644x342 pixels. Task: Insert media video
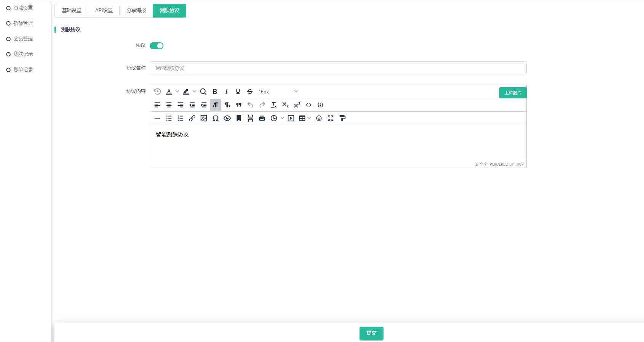click(x=291, y=118)
